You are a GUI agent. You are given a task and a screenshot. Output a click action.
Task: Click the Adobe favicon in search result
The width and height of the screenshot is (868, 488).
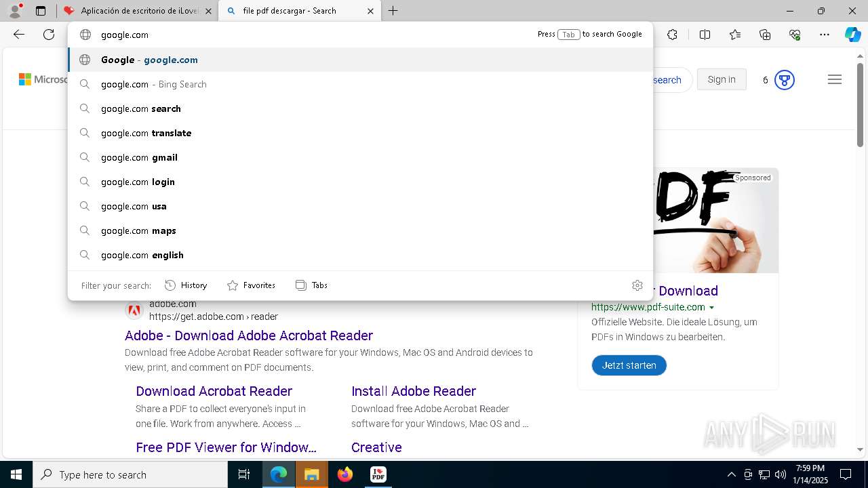click(x=134, y=310)
